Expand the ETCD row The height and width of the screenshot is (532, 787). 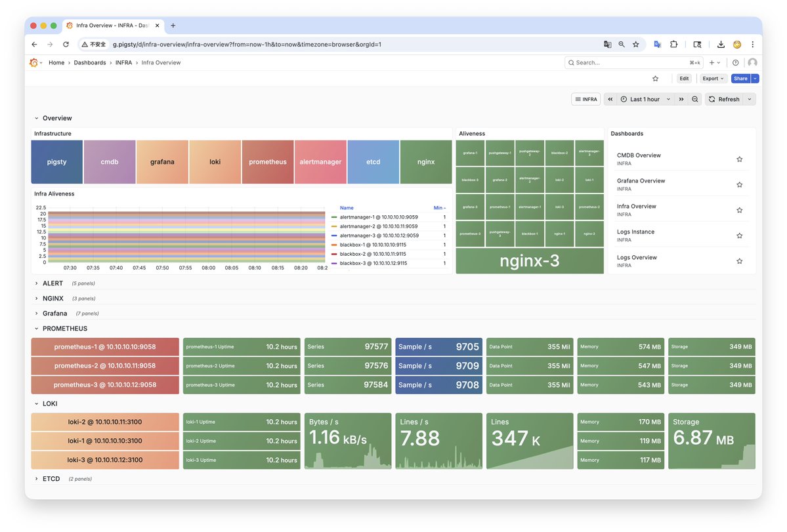[37, 479]
